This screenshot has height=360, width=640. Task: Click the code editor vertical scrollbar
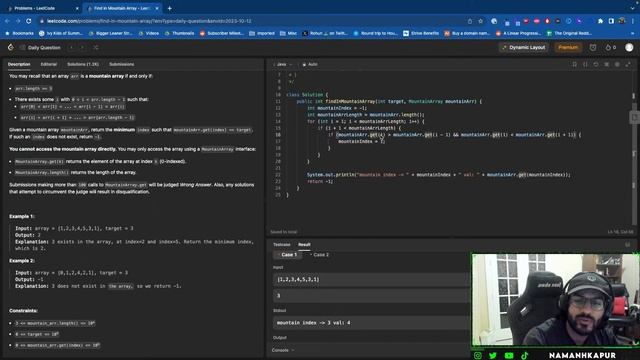coord(634,148)
